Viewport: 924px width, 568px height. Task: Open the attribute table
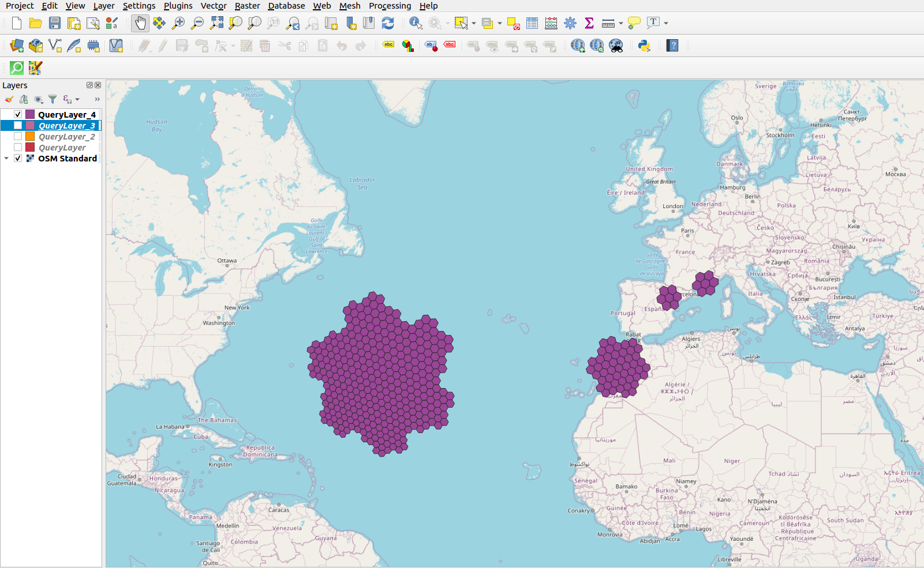pos(532,23)
